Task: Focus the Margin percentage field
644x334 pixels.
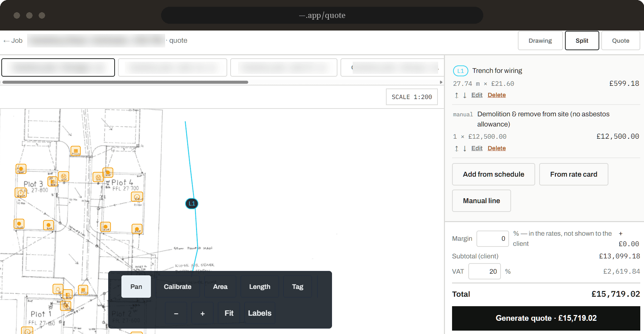Action: 492,239
